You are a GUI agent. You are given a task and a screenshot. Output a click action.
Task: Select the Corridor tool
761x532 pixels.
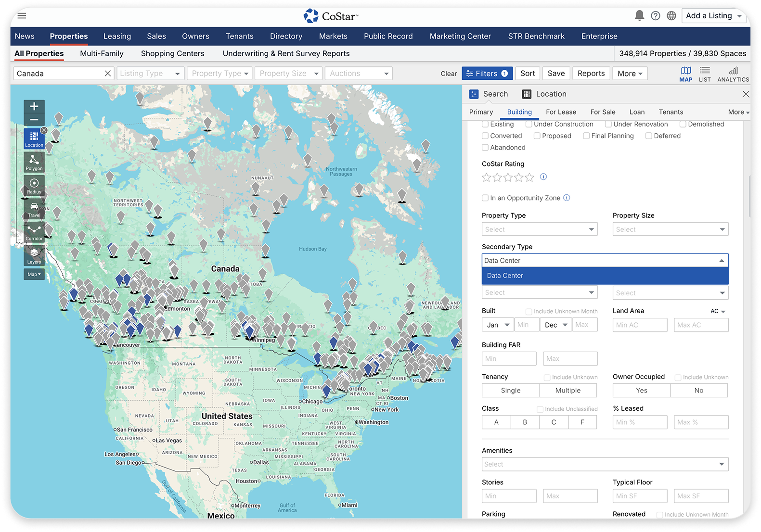click(34, 232)
